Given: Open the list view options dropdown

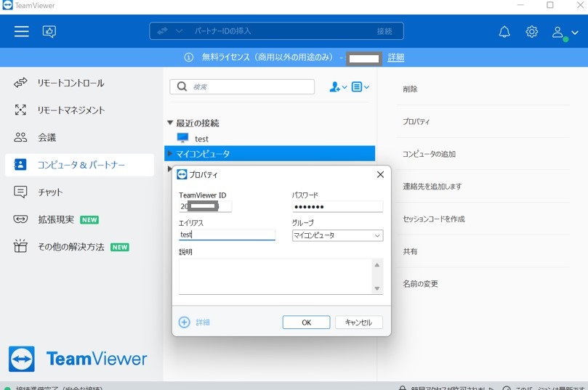Looking at the screenshot, I should [361, 87].
